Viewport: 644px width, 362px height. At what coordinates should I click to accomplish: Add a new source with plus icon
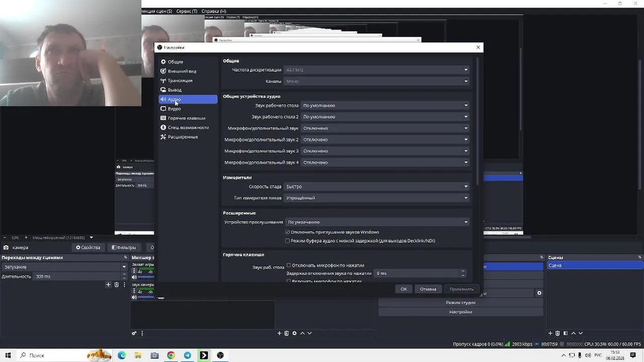279,333
